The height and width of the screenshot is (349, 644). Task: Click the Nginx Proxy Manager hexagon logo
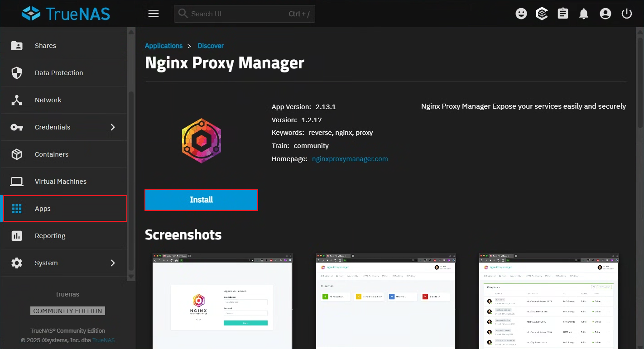(202, 141)
